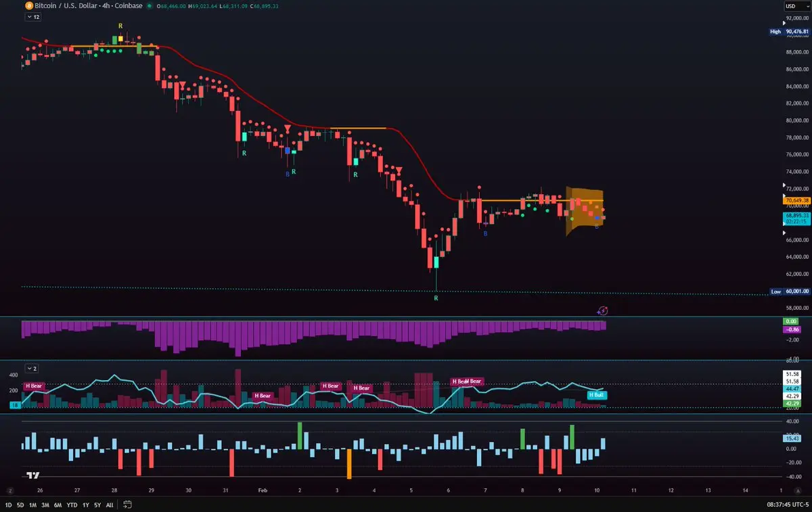Click the blue 15.43 value label
The width and height of the screenshot is (812, 512).
point(792,438)
